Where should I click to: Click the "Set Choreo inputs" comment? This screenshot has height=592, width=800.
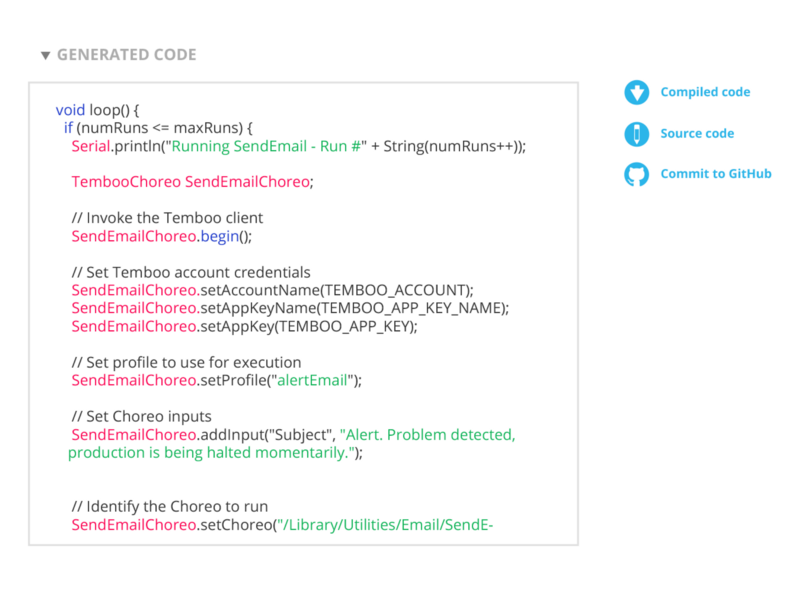pyautogui.click(x=141, y=416)
